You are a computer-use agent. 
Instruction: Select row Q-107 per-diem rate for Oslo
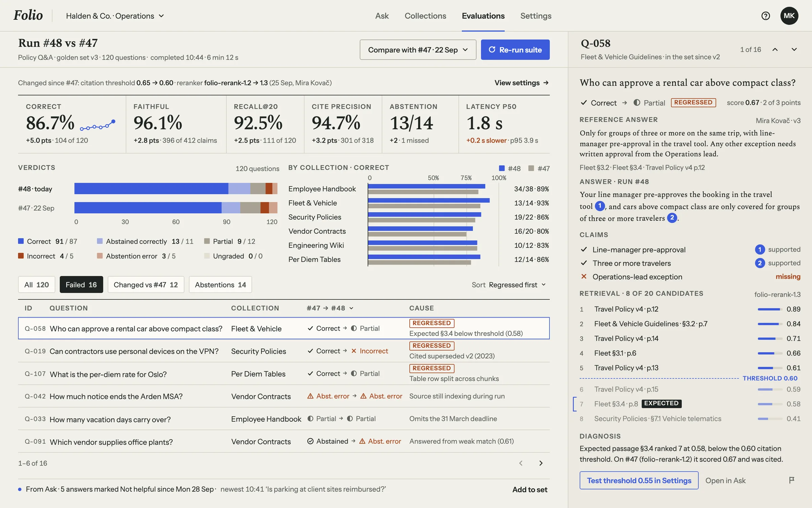click(284, 374)
